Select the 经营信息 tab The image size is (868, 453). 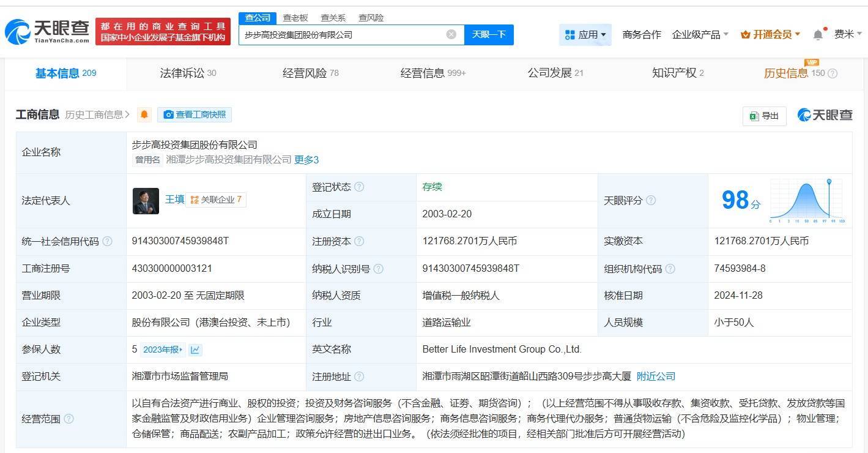tap(433, 73)
